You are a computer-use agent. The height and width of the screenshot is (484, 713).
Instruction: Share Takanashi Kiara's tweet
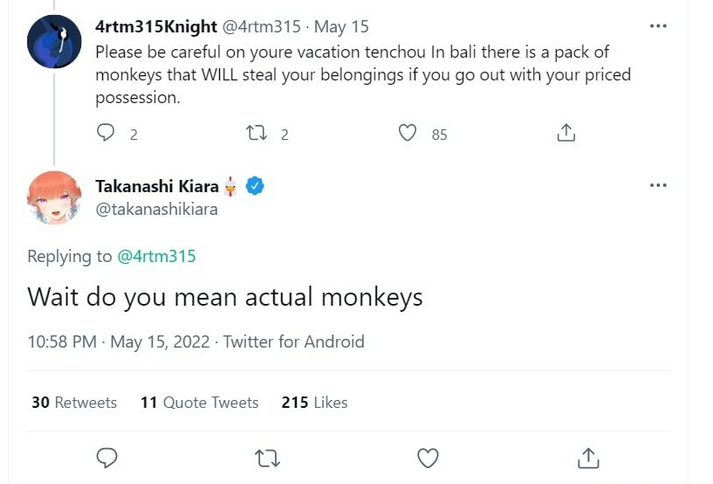(x=588, y=458)
